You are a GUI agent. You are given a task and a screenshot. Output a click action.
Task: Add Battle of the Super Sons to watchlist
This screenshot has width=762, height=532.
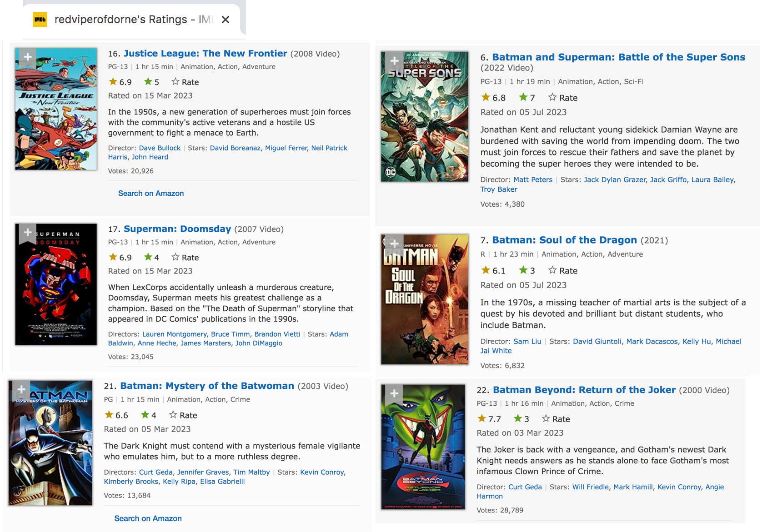point(394,61)
